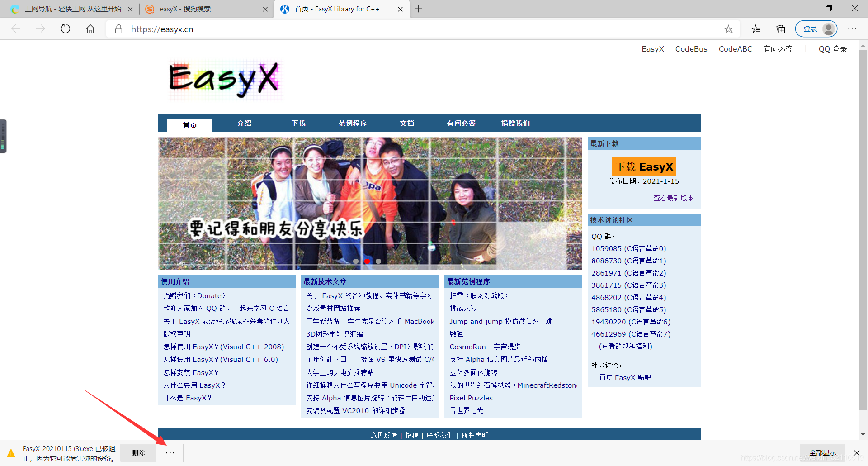Open browser settings via ellipsis menu
Screen dimensions: 868x466
pos(852,29)
